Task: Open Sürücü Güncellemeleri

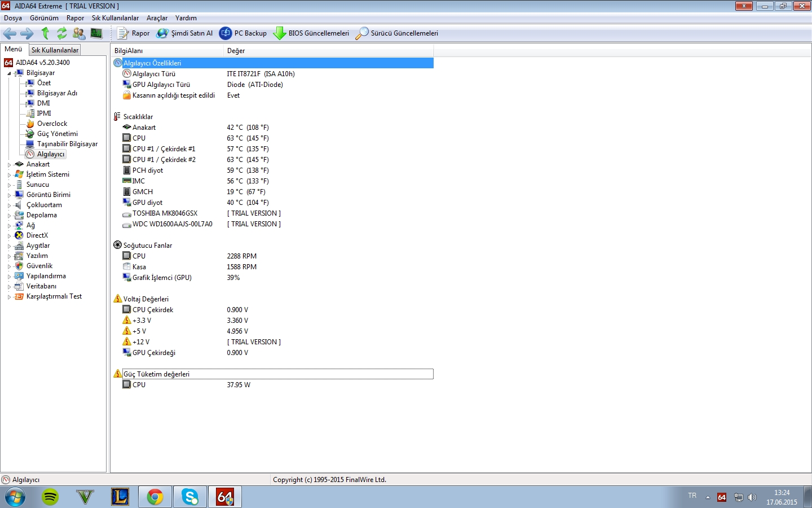Action: click(396, 33)
